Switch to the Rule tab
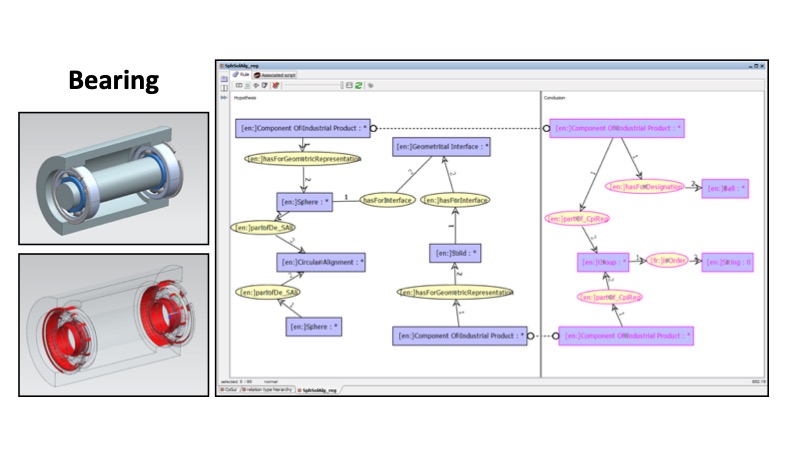 [242, 75]
